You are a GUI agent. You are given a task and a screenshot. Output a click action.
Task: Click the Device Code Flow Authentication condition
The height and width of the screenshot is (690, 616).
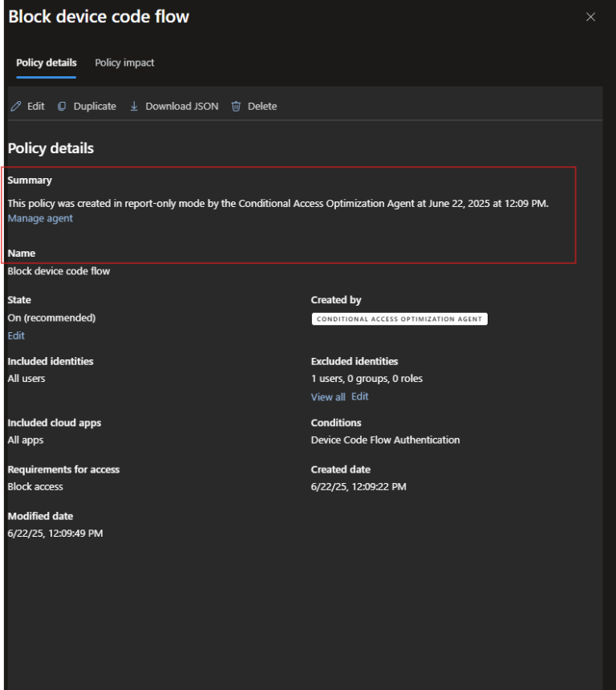[x=385, y=440]
